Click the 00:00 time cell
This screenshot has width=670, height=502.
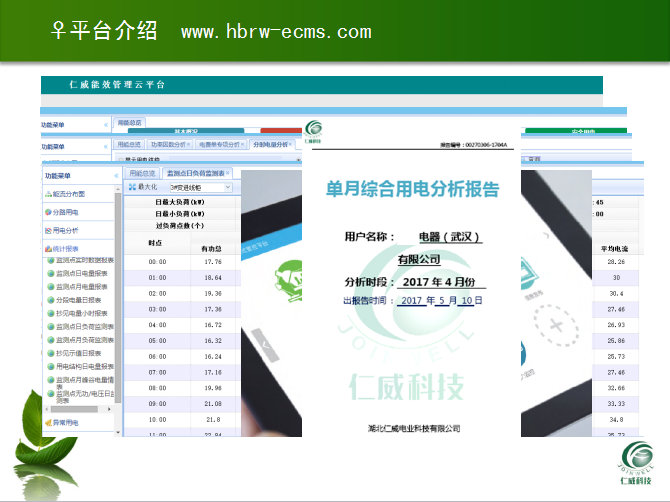157,262
